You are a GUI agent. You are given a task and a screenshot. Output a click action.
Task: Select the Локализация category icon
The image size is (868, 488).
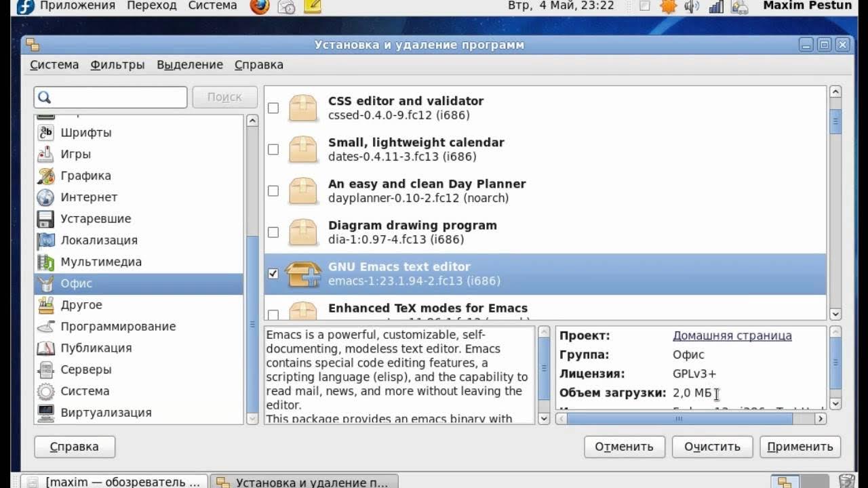pyautogui.click(x=45, y=241)
